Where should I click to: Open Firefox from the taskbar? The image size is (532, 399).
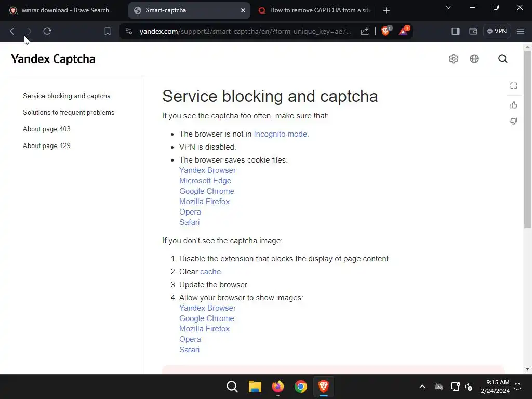278,387
